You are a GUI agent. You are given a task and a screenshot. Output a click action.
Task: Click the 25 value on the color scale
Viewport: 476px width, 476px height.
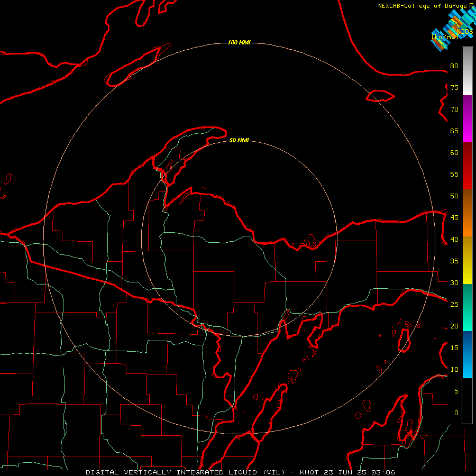(454, 304)
